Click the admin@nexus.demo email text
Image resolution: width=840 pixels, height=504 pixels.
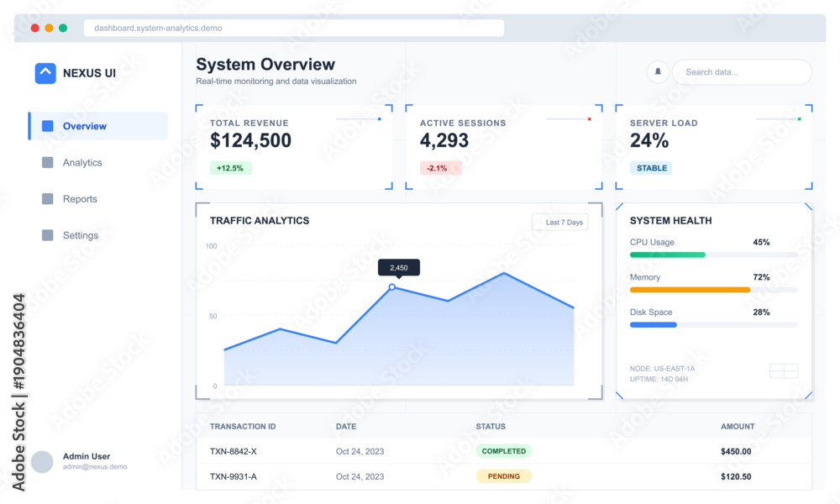tap(95, 467)
